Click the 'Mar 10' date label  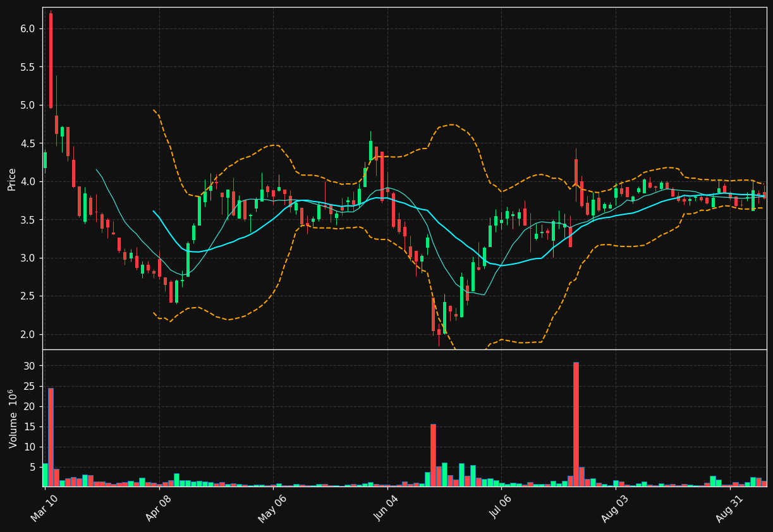[44, 509]
